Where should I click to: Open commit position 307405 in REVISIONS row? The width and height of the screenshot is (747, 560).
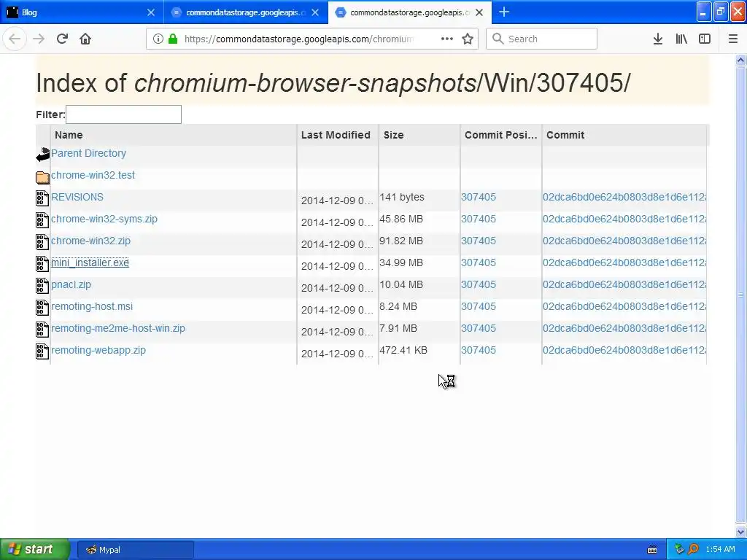(479, 197)
